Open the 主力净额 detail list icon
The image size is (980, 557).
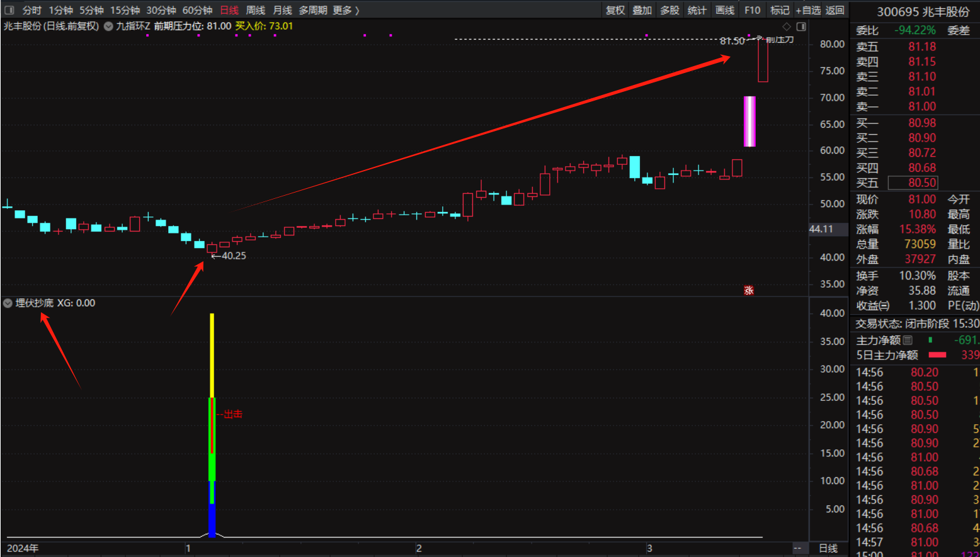click(x=908, y=340)
